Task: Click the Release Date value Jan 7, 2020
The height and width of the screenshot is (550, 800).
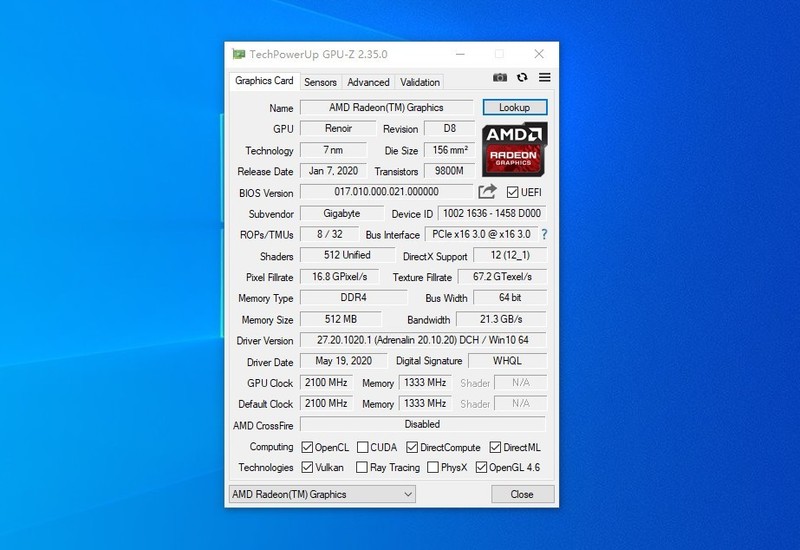Action: coord(333,171)
